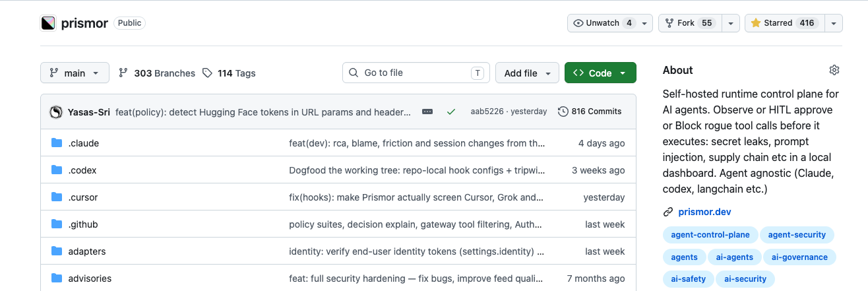Click the folder icon next to .github
868x291 pixels.
pos(57,224)
